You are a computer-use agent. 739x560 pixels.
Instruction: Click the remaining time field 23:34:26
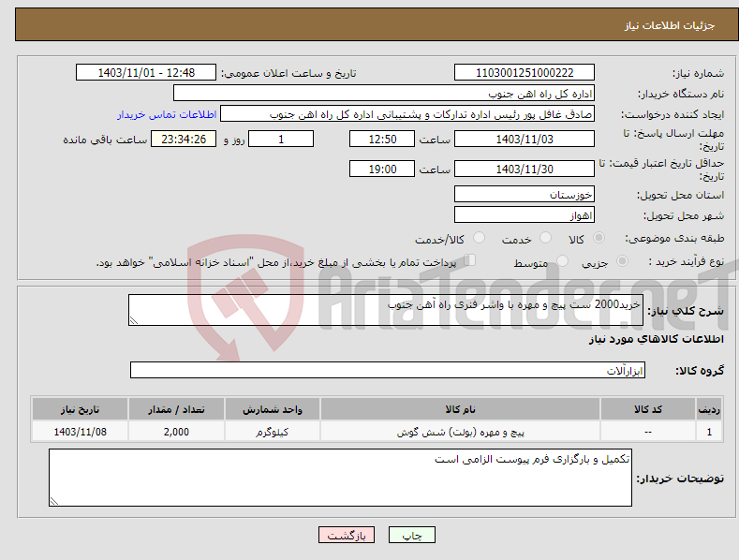tap(184, 139)
